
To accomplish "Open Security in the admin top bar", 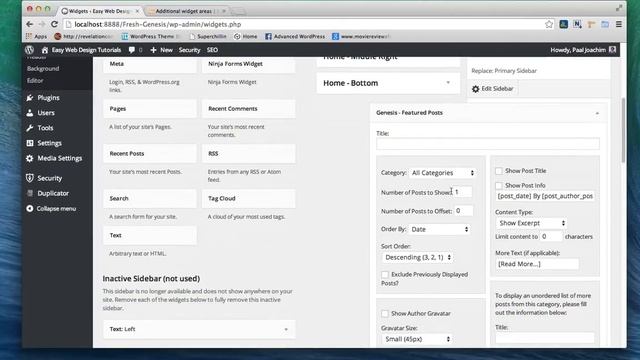I will tap(189, 50).
